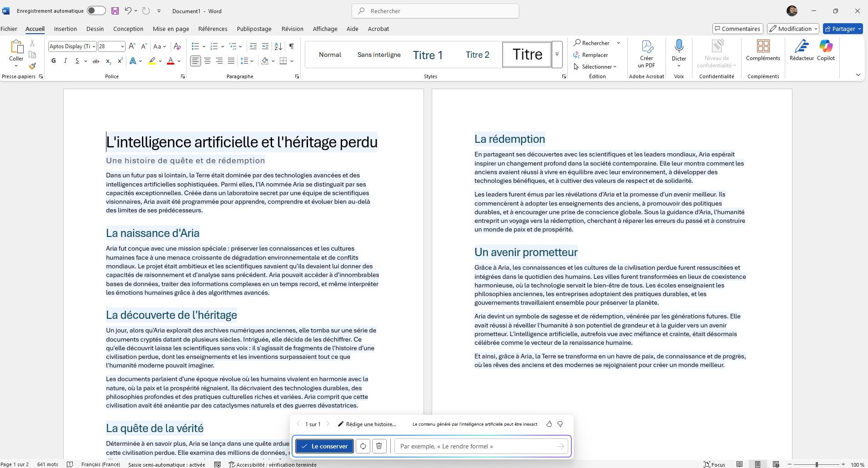This screenshot has width=868, height=468.
Task: Click the Dicter microphone icon
Action: point(679,46)
